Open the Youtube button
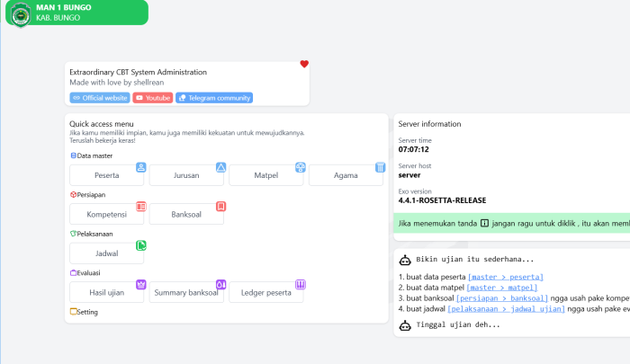The height and width of the screenshot is (364, 630). pos(153,98)
